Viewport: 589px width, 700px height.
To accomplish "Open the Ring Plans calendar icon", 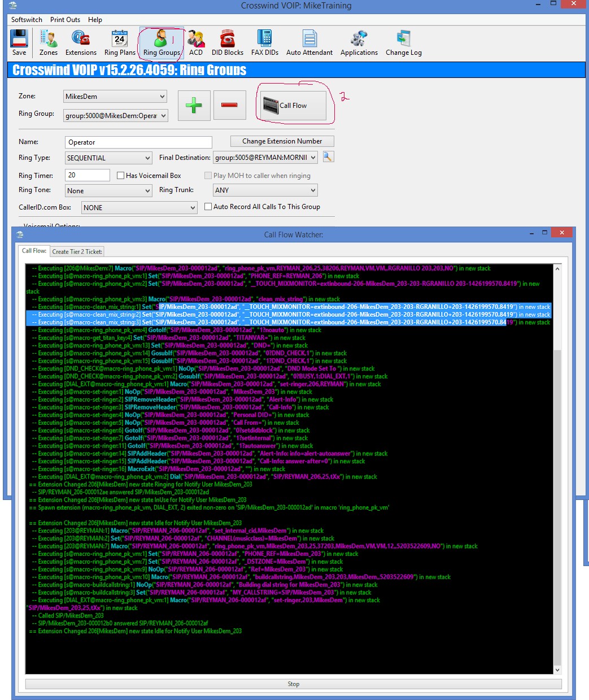I will tap(120, 40).
